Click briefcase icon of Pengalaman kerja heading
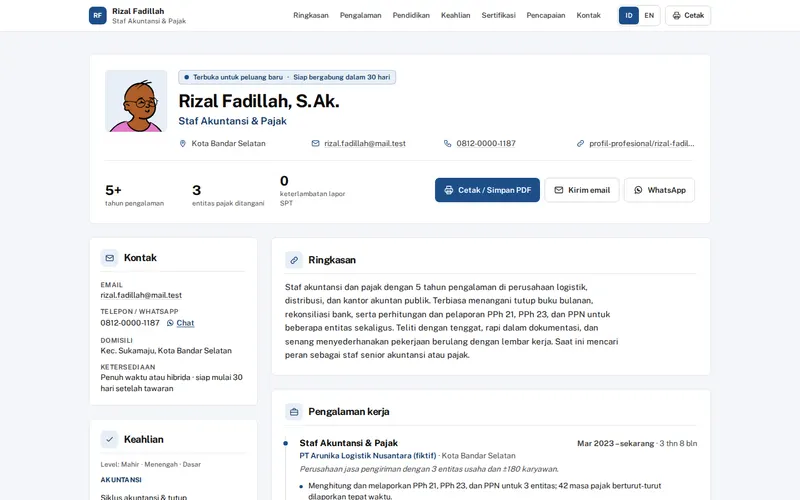 [294, 412]
